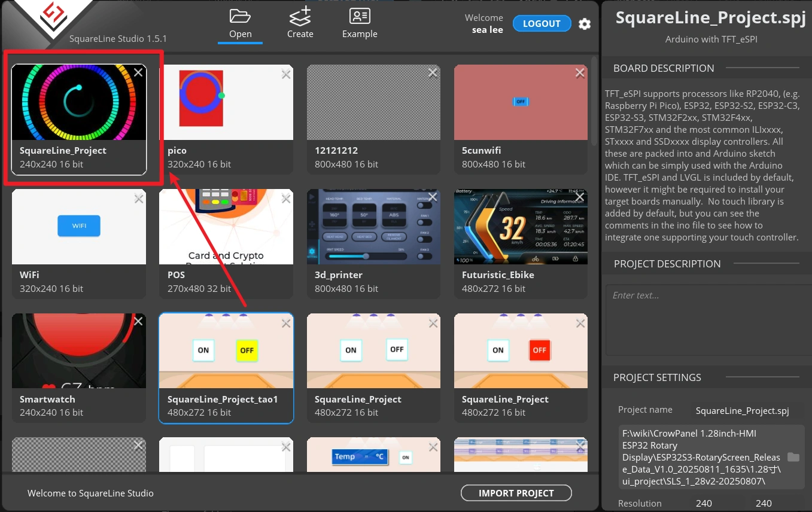Viewport: 812px width, 512px height.
Task: Click the user name sea lee
Action: coord(488,30)
